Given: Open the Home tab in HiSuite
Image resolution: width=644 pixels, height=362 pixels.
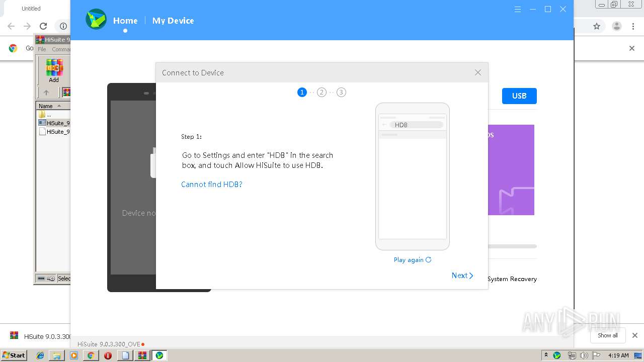Looking at the screenshot, I should (x=125, y=21).
